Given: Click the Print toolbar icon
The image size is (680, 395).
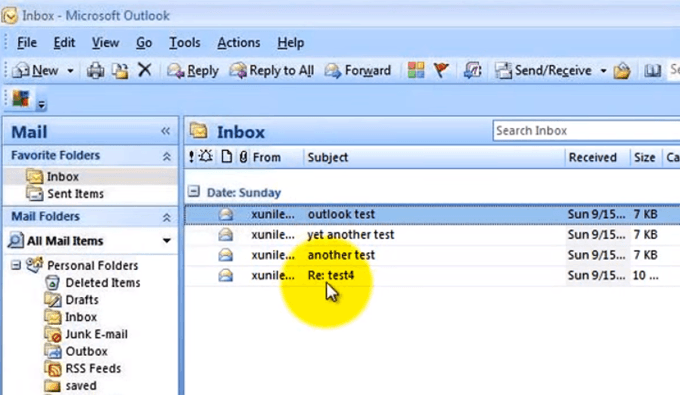Looking at the screenshot, I should (x=95, y=70).
